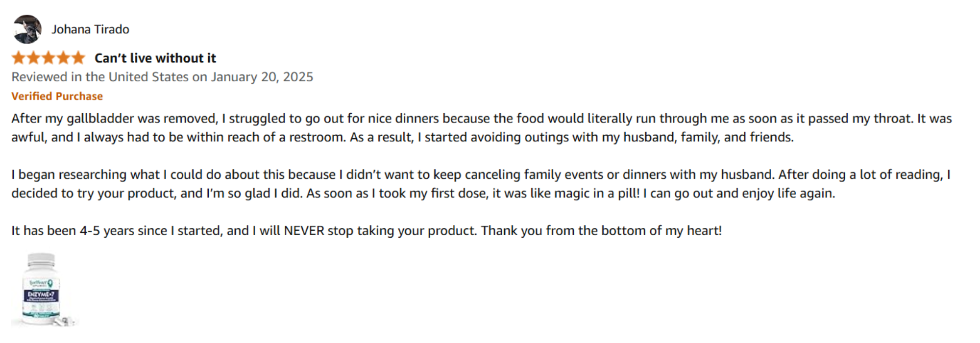Click the paragraph starting I began researching
This screenshot has height=343, width=980.
tap(481, 184)
